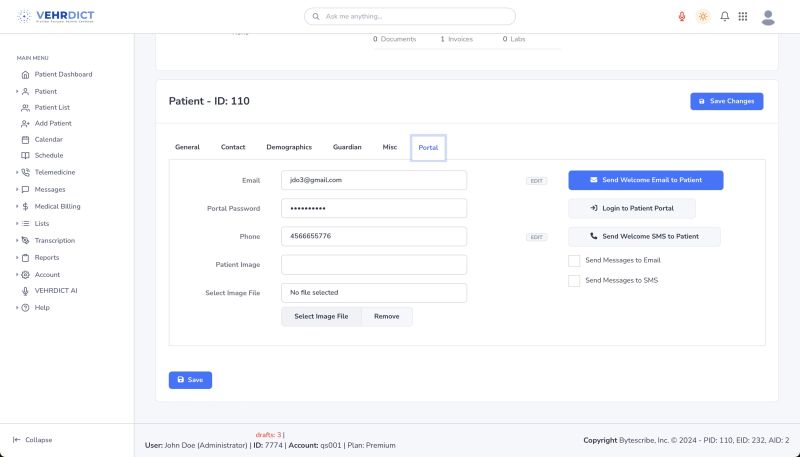Click the Transcription pen icon
800x457 pixels.
point(25,240)
